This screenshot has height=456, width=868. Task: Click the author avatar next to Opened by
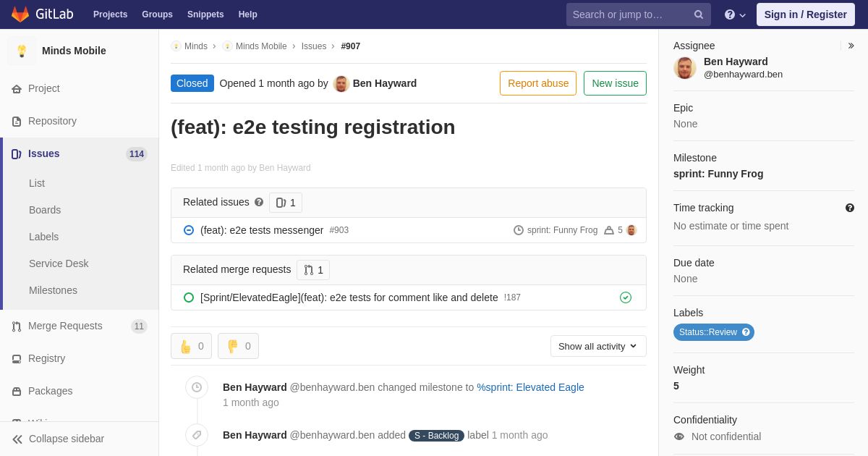(341, 83)
